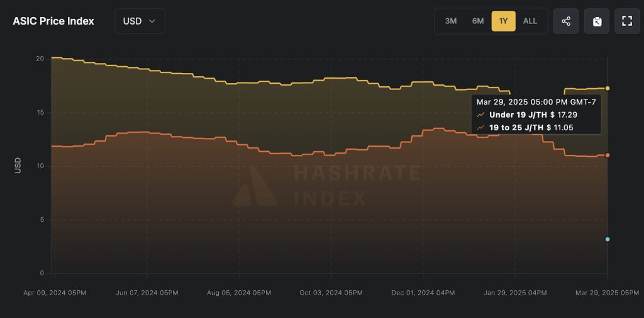Screen dimensions: 644x318
Task: Click the chevron arrow beside USD
Action: [x=152, y=21]
